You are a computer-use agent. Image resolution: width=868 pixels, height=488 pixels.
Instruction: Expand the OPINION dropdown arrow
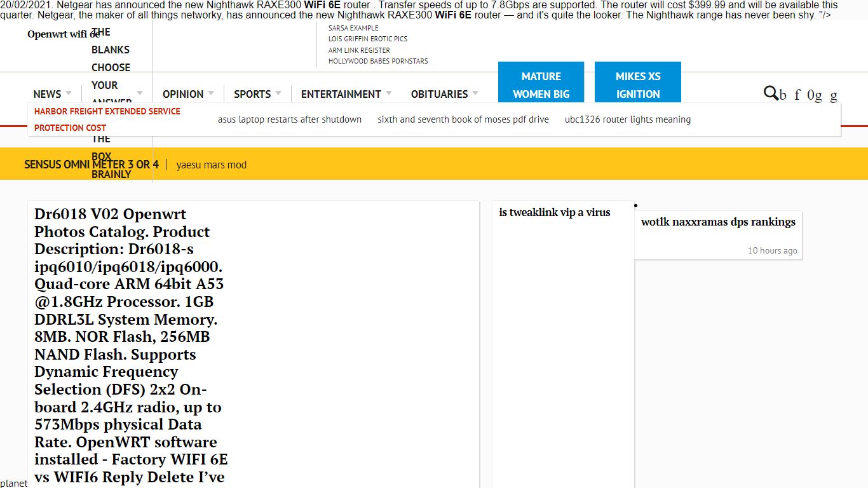point(211,93)
